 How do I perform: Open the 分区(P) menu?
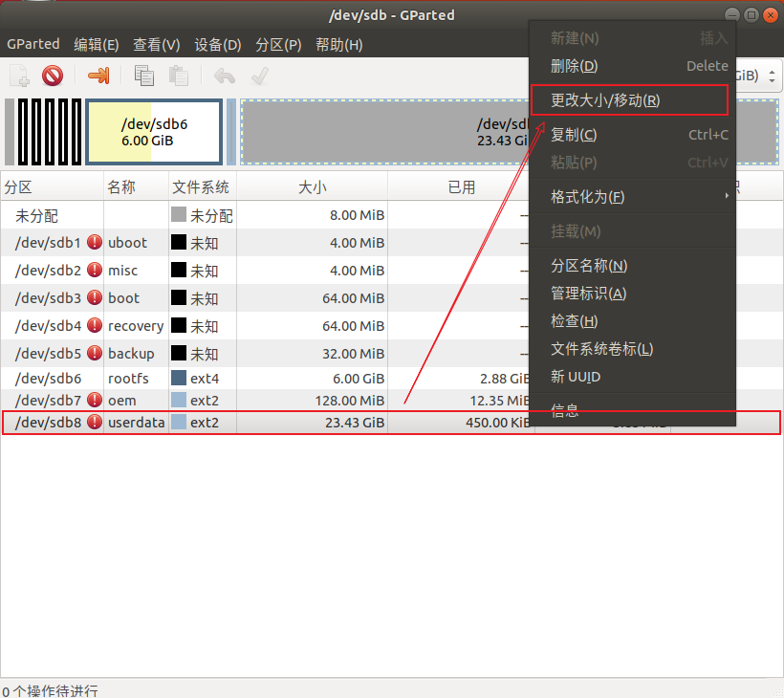click(x=278, y=45)
